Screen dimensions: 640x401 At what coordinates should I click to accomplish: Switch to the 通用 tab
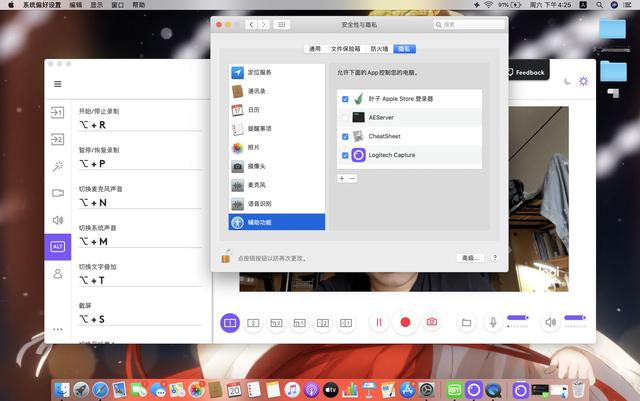pos(315,49)
